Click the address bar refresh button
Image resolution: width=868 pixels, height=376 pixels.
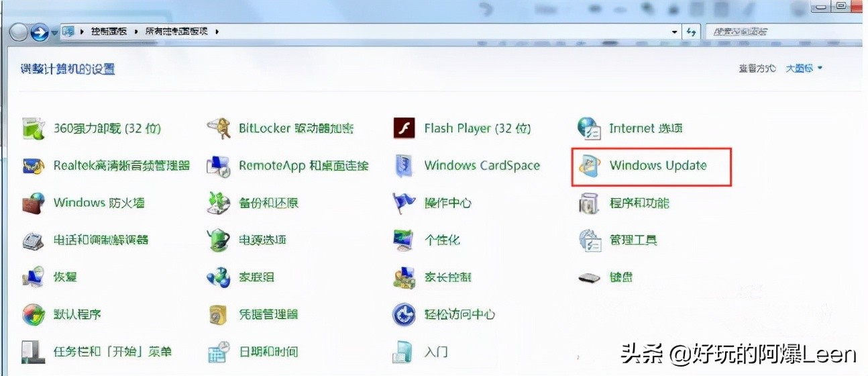click(691, 32)
